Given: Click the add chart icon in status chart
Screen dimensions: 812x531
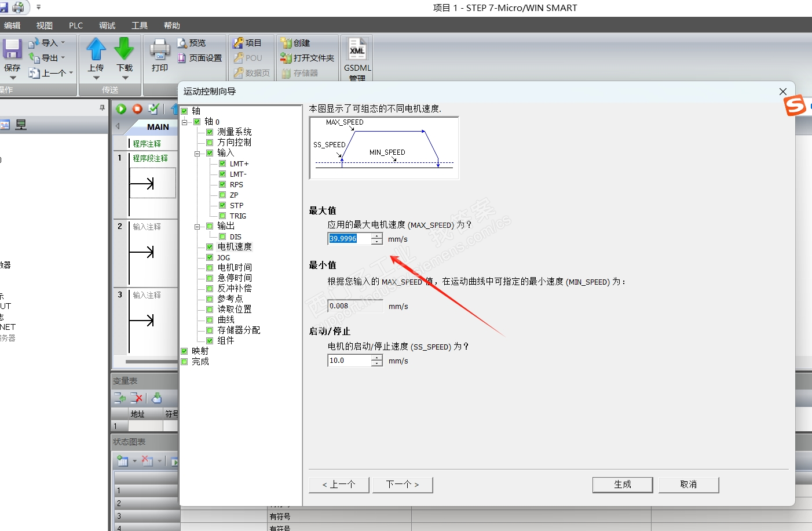Looking at the screenshot, I should 123,461.
